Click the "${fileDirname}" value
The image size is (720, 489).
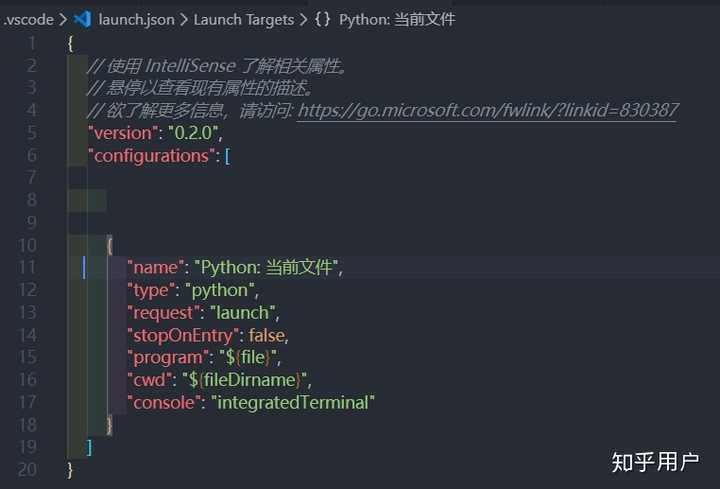[x=245, y=380]
